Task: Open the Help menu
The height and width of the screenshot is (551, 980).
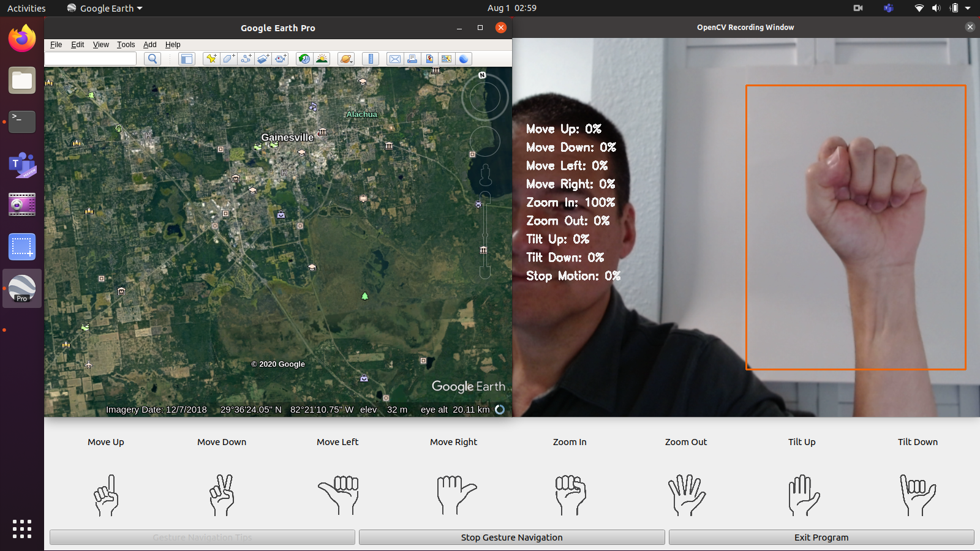Action: click(173, 45)
